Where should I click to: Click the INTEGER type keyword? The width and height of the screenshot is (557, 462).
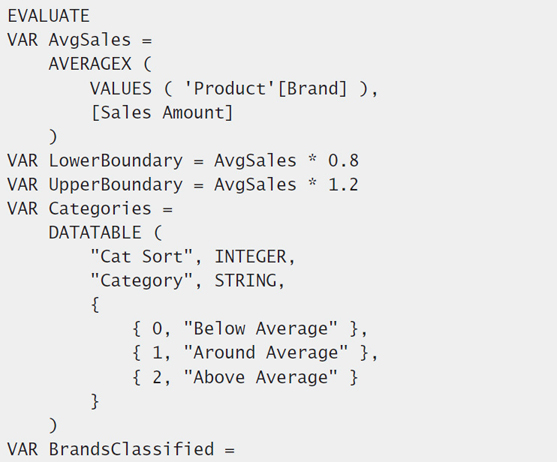point(250,257)
